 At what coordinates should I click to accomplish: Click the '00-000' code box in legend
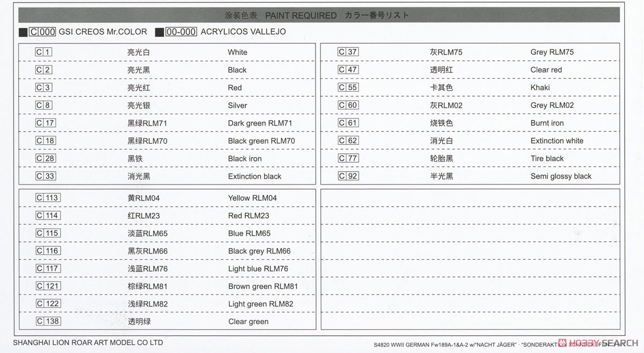(x=181, y=32)
